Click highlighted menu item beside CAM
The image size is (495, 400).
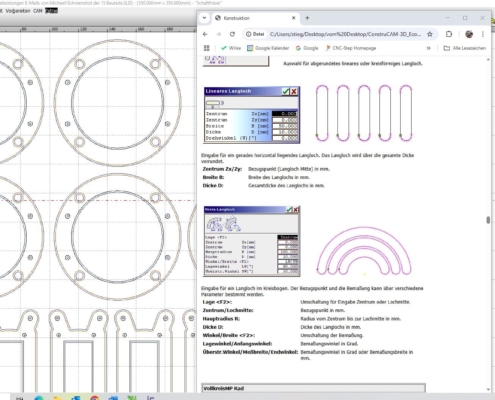[x=51, y=11]
